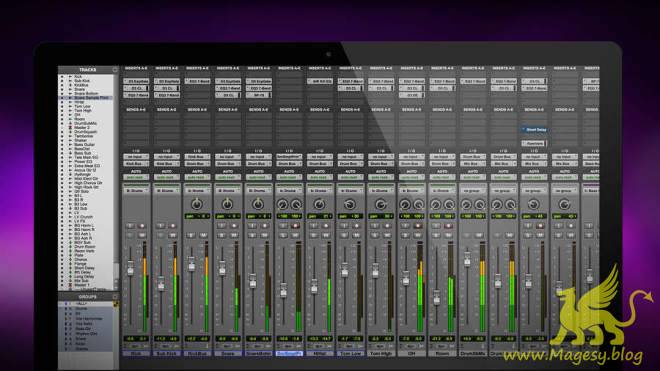Image resolution: width=660 pixels, height=371 pixels.
Task: Click the OH channel left pan knob
Action: [x=405, y=205]
